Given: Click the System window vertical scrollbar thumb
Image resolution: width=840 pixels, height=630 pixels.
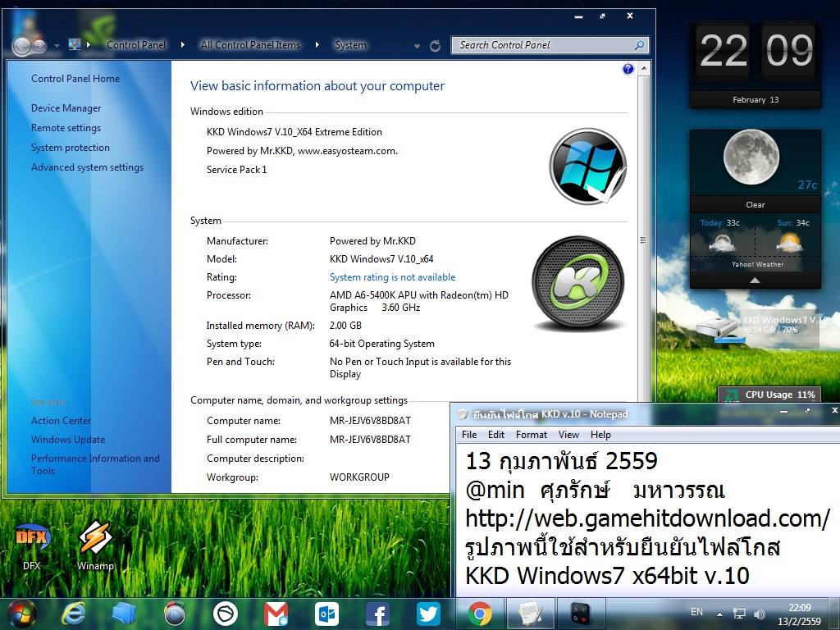Looking at the screenshot, I should point(643,240).
